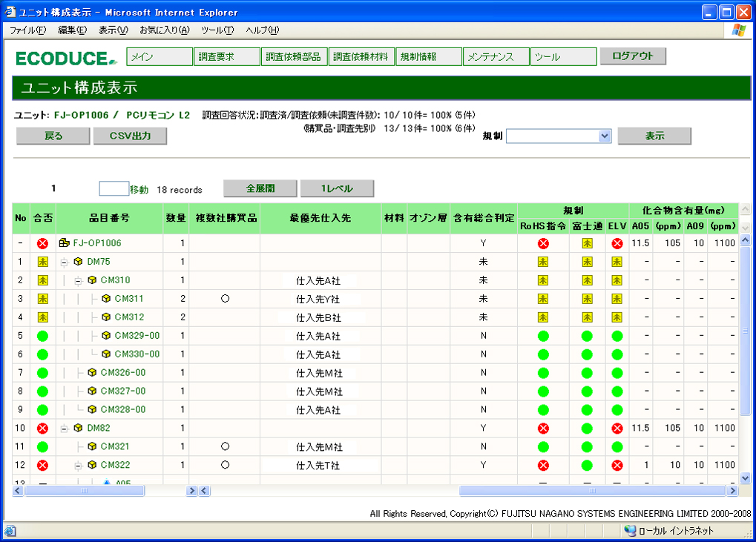This screenshot has width=756, height=542.
Task: Click the yellow 未 pass/fail icon for DM75
Action: point(42,262)
